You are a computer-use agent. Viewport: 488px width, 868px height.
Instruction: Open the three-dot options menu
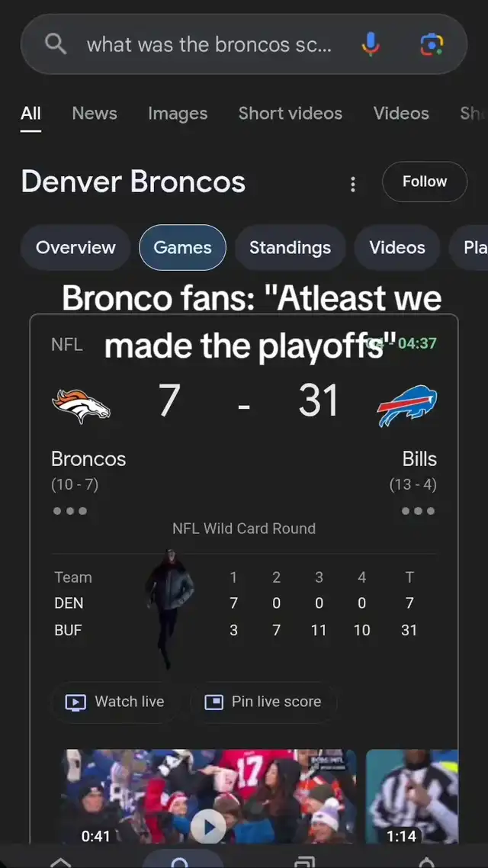(x=352, y=184)
